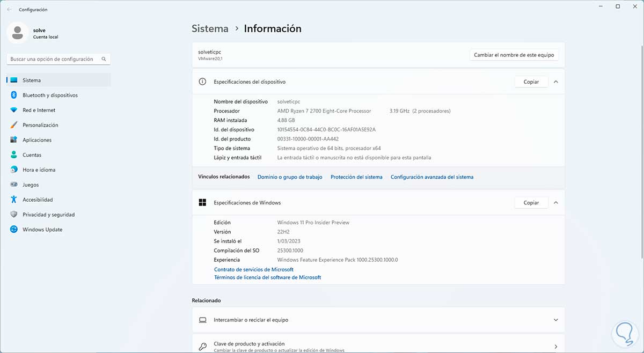Select the install date 1/03/2023
The height and width of the screenshot is (353, 644).
point(290,241)
